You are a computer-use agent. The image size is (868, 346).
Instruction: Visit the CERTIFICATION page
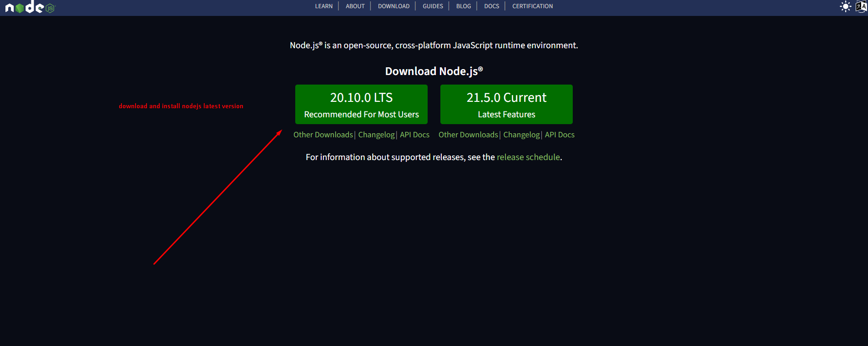pos(532,6)
